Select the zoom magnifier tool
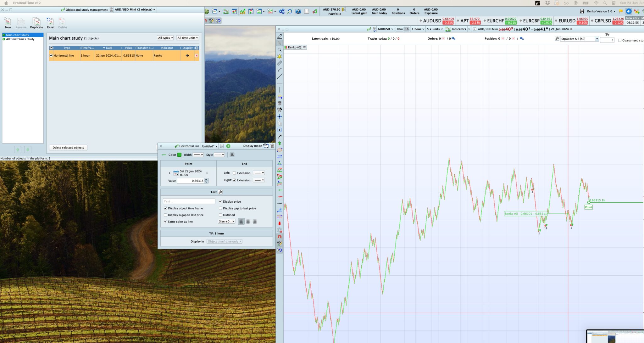The image size is (644, 343). [x=279, y=50]
